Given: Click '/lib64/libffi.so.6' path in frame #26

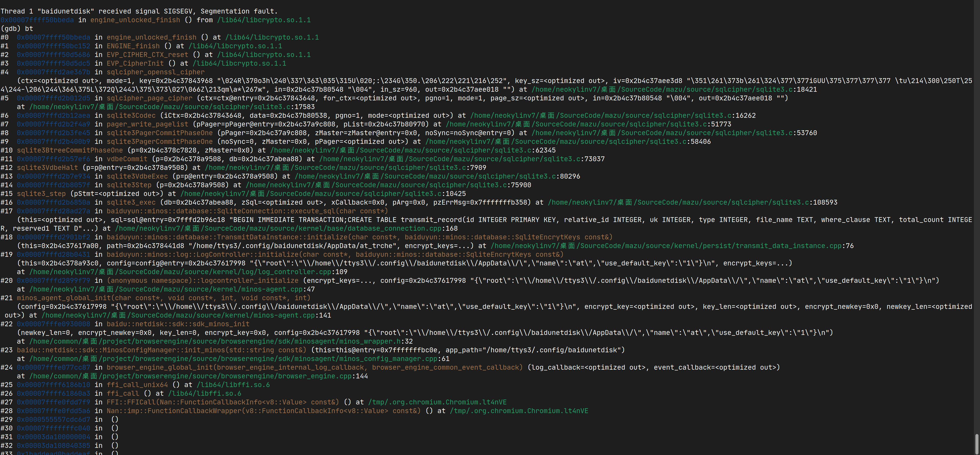Looking at the screenshot, I should [x=205, y=394].
